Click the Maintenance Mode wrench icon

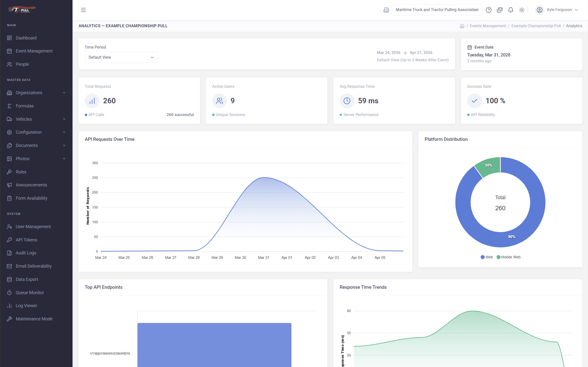[9, 319]
